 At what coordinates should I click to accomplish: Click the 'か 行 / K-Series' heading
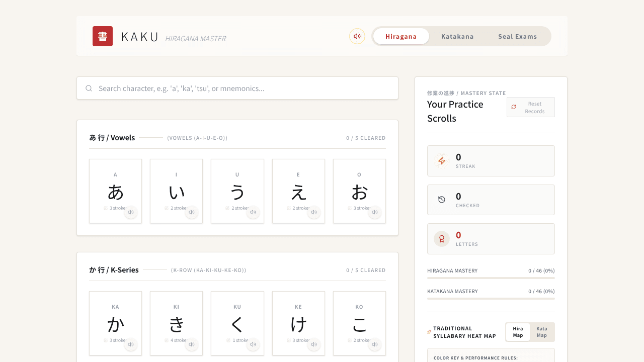(114, 270)
